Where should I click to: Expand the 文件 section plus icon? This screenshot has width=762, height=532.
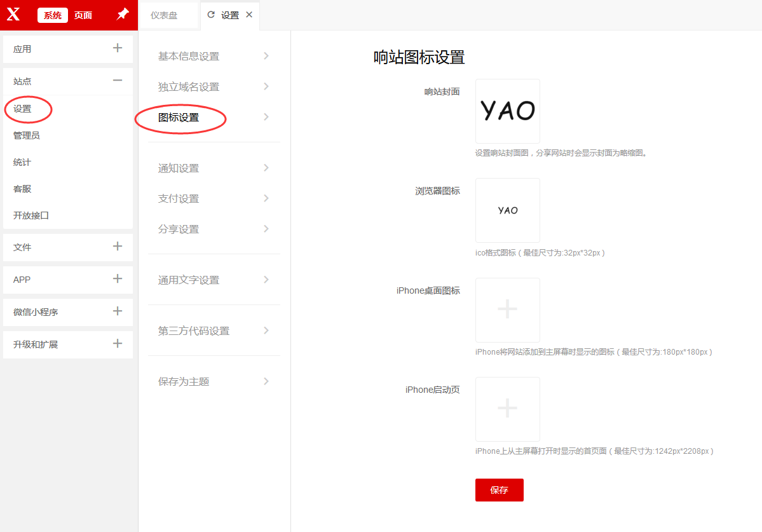point(117,247)
